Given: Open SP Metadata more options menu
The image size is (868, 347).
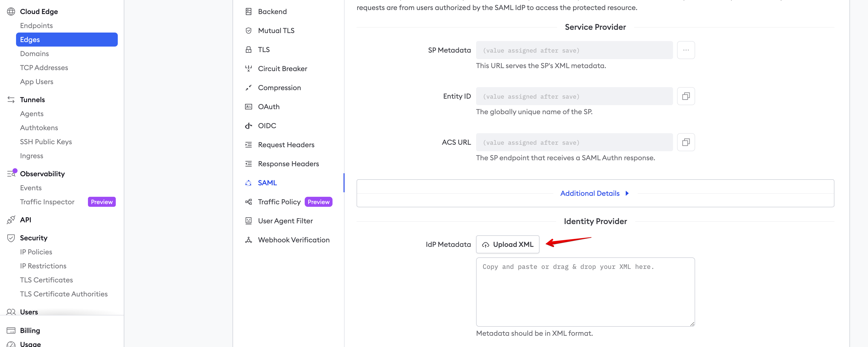Looking at the screenshot, I should [x=686, y=50].
